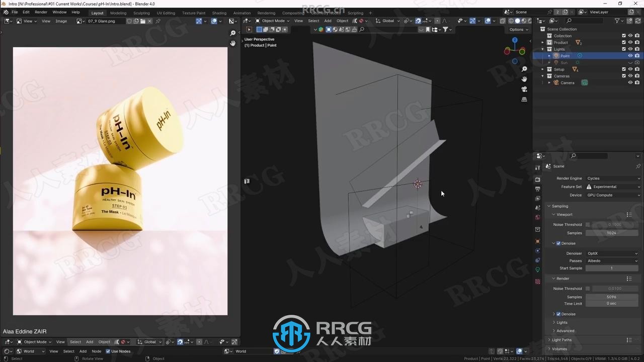
Task: Expand the Product collection in outliner
Action: pos(543,43)
